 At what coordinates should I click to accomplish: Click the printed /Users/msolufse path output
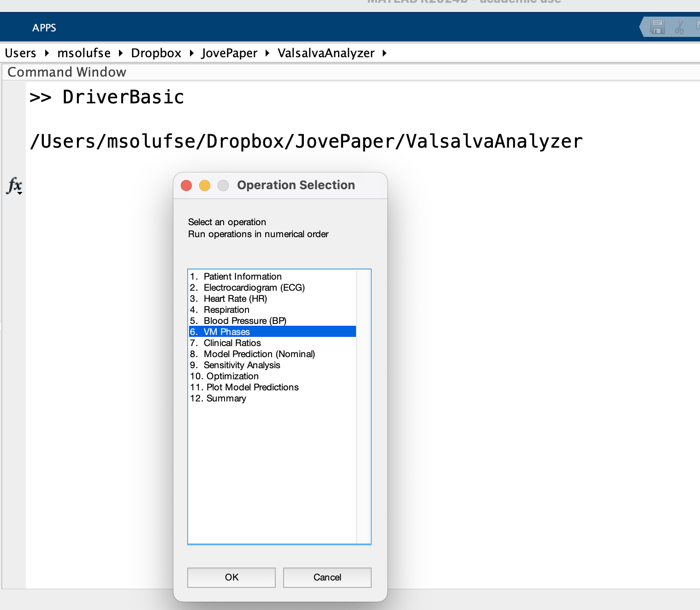pyautogui.click(x=306, y=141)
